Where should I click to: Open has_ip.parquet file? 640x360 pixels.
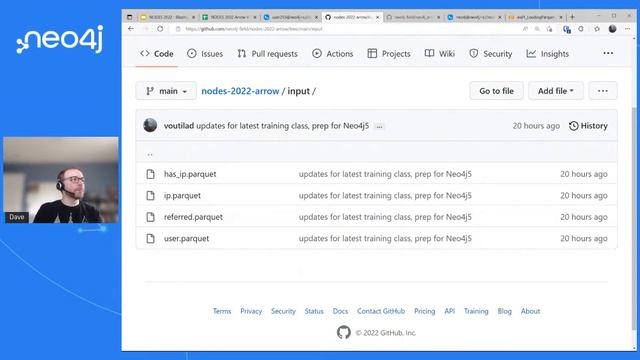pyautogui.click(x=190, y=174)
